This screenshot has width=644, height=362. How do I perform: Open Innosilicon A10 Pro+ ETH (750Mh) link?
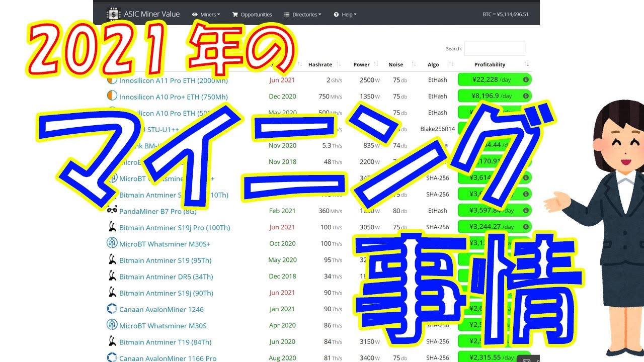[x=173, y=97]
